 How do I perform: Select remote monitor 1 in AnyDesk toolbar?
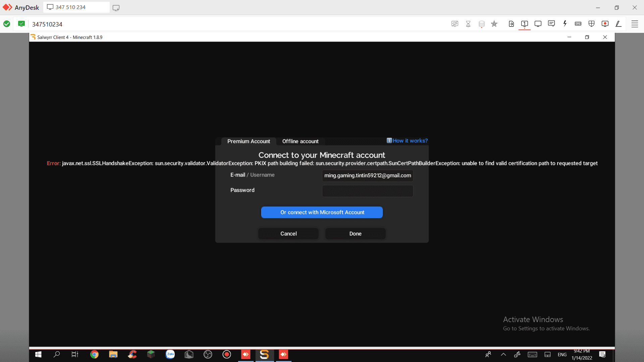(x=525, y=24)
